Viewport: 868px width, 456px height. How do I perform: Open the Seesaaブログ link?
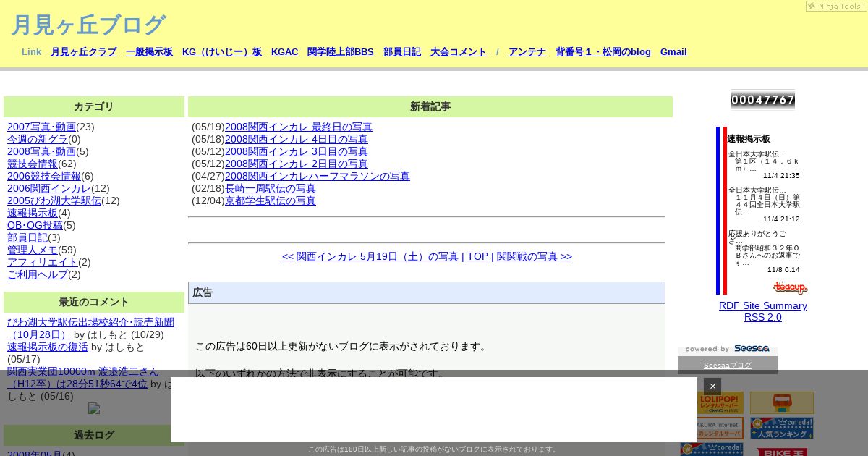coord(728,366)
